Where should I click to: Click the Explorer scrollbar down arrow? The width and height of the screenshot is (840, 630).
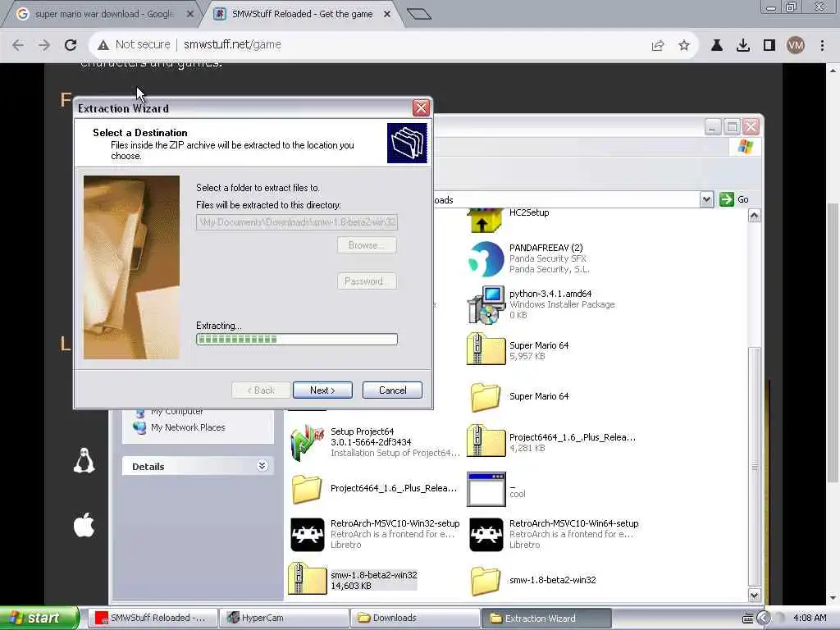click(x=755, y=596)
